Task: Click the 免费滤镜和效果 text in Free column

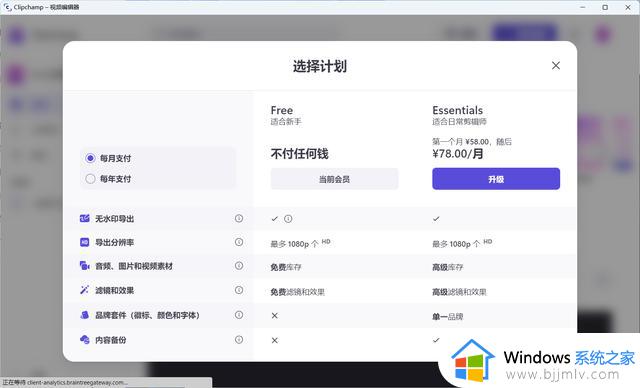Action: (x=298, y=292)
